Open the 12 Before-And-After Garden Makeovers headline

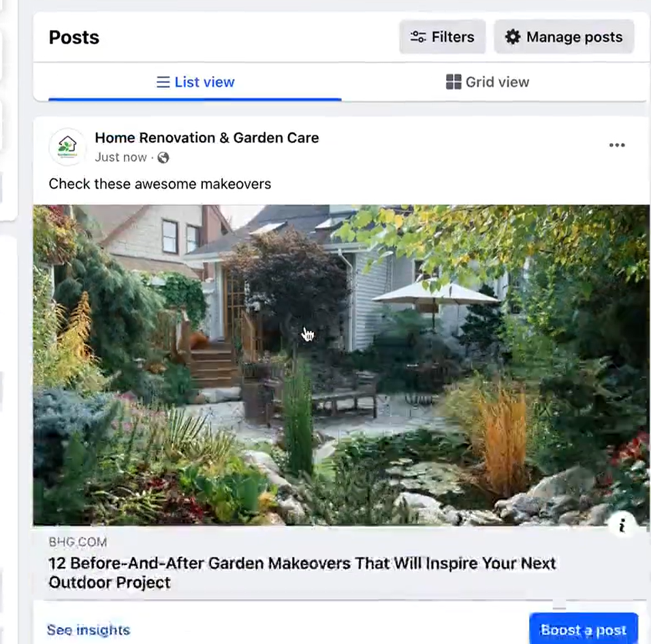(302, 573)
